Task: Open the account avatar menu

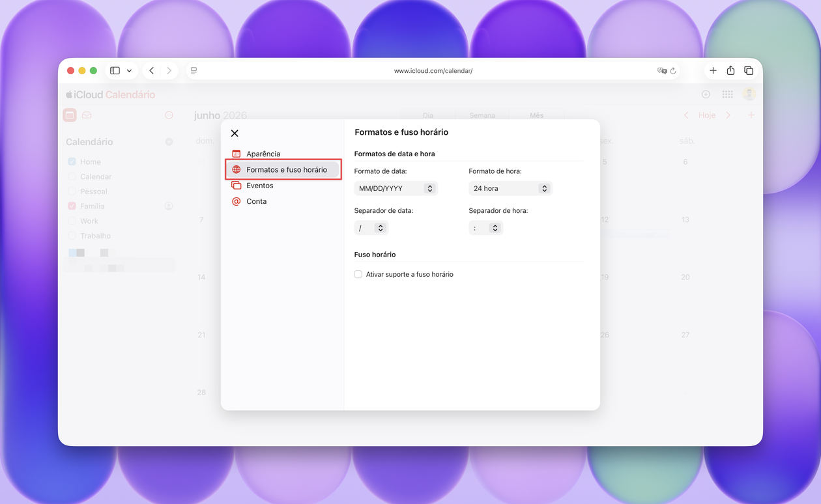Action: tap(749, 94)
